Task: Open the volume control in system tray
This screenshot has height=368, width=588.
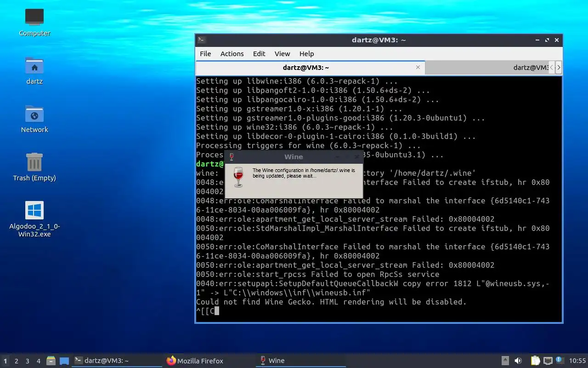Action: pyautogui.click(x=518, y=361)
